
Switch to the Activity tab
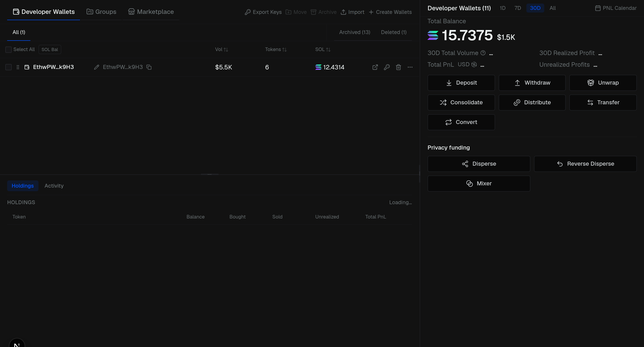point(54,186)
